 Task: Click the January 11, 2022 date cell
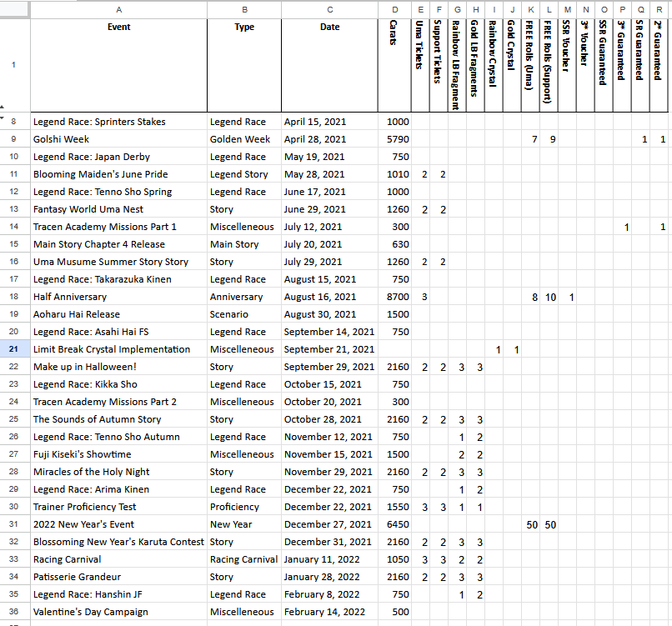[329, 559]
